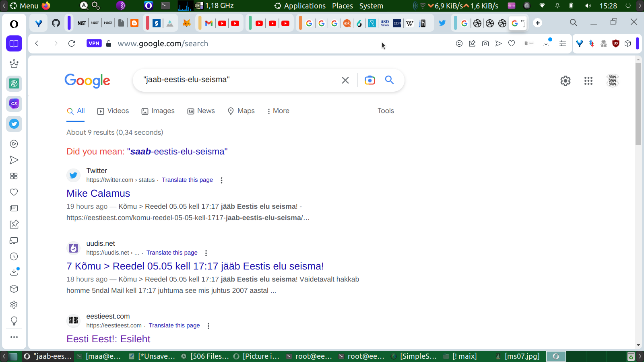Open the Player panel in the sidebar

tap(14, 144)
